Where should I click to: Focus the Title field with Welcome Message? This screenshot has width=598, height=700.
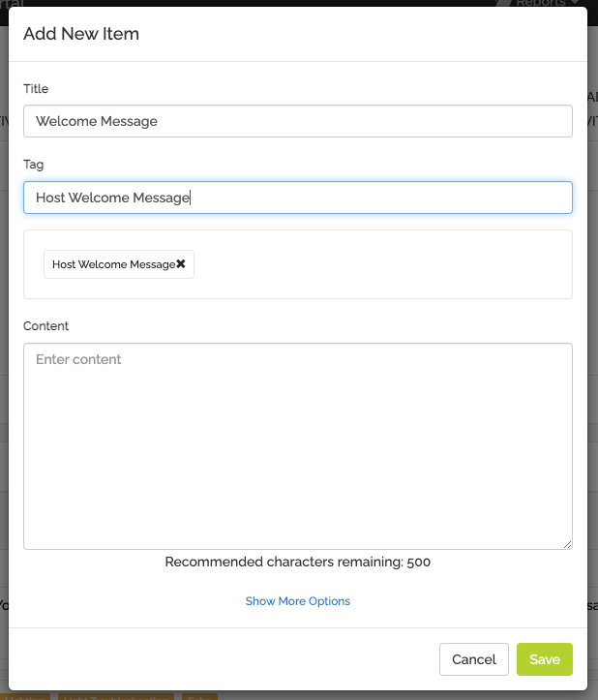[x=298, y=121]
